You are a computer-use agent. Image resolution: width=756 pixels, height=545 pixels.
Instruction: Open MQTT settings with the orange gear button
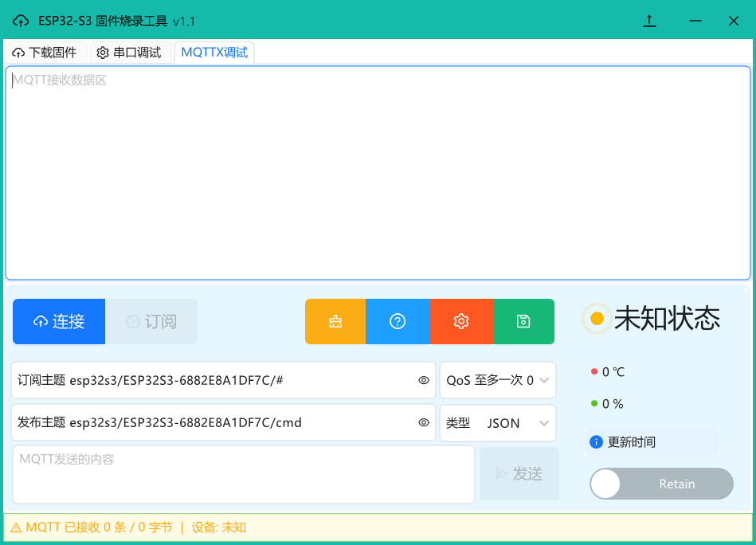point(461,321)
